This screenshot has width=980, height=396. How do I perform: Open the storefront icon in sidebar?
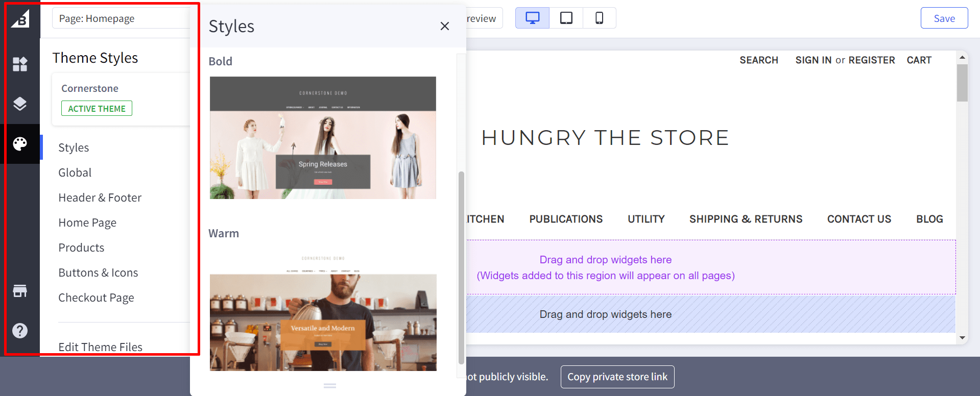(20, 291)
